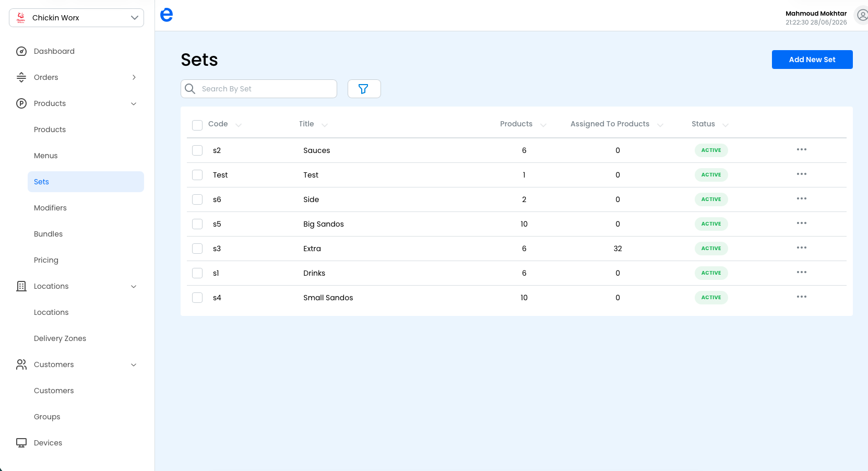Focus the Search By Set field
Screen dimensions: 868x471
[259, 89]
